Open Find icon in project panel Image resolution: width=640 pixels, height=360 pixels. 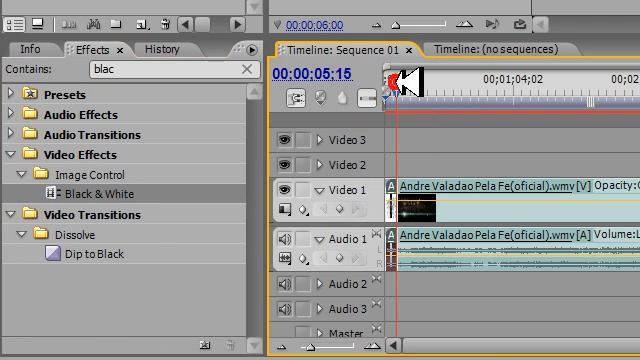click(x=93, y=25)
